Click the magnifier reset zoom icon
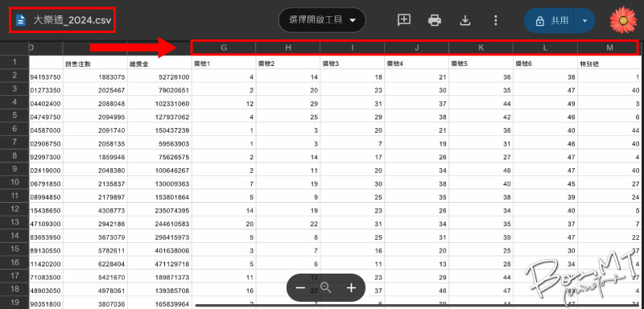Viewport: 644px width, 309px height. [326, 287]
